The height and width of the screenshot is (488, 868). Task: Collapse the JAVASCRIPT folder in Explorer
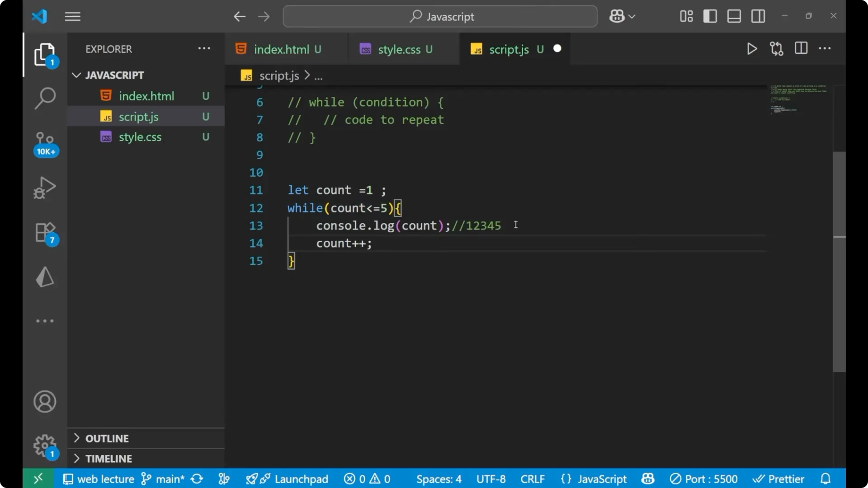(x=76, y=75)
